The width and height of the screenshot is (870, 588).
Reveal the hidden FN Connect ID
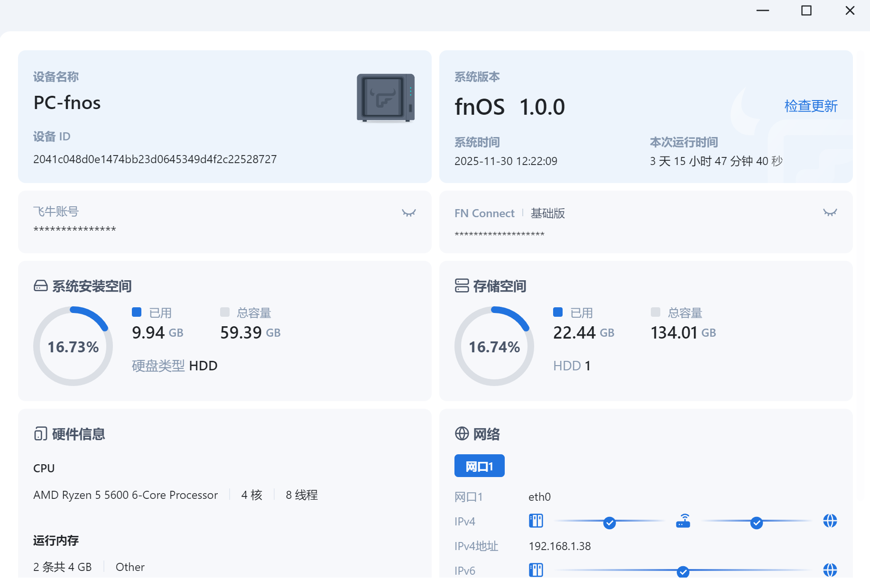[x=830, y=213]
